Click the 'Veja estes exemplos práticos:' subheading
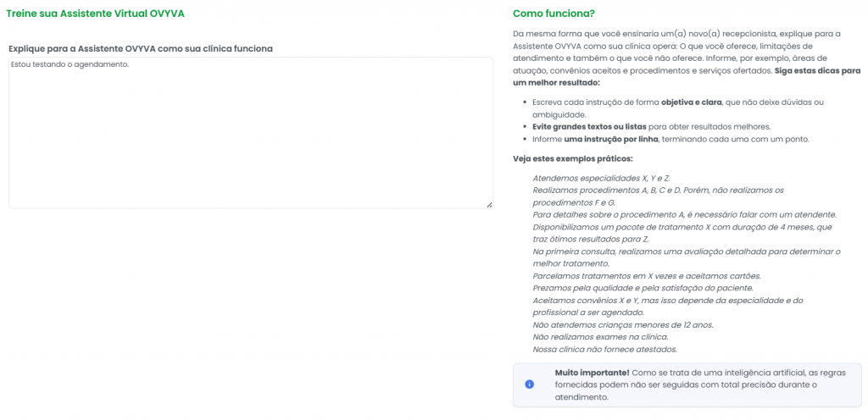Screen dimensions: 868x420 572,158
